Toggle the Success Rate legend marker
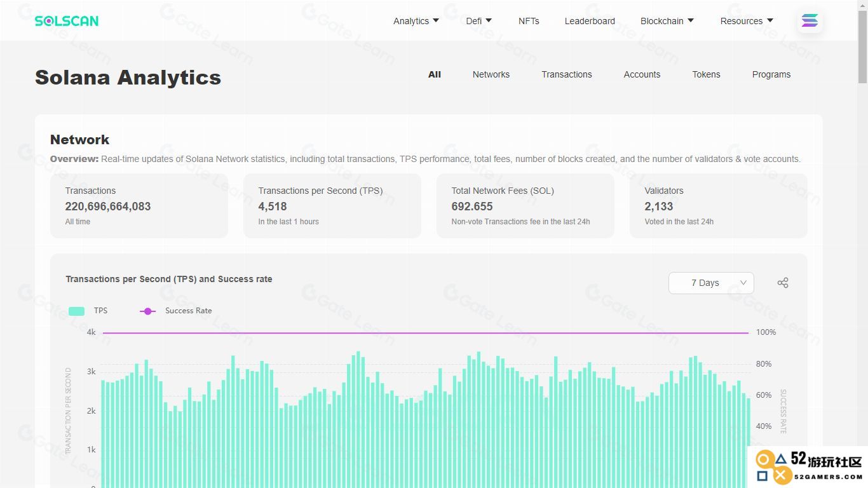868x488 pixels. [x=147, y=311]
